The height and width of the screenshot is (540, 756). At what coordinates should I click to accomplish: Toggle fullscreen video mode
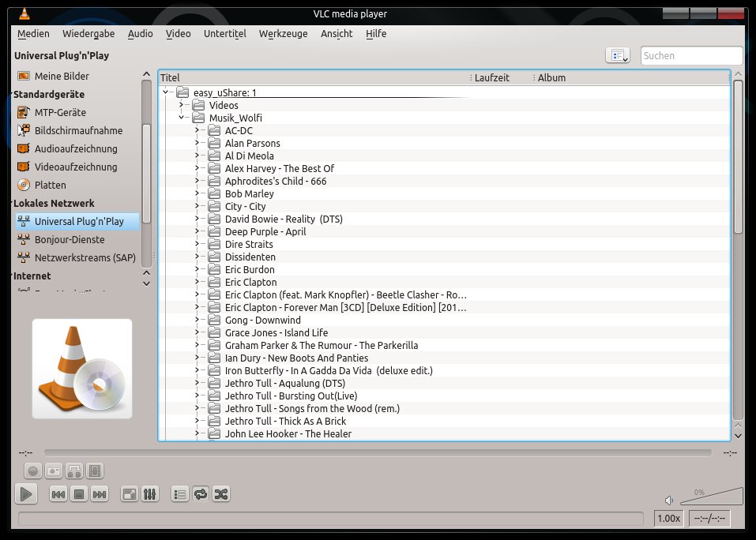click(x=130, y=494)
